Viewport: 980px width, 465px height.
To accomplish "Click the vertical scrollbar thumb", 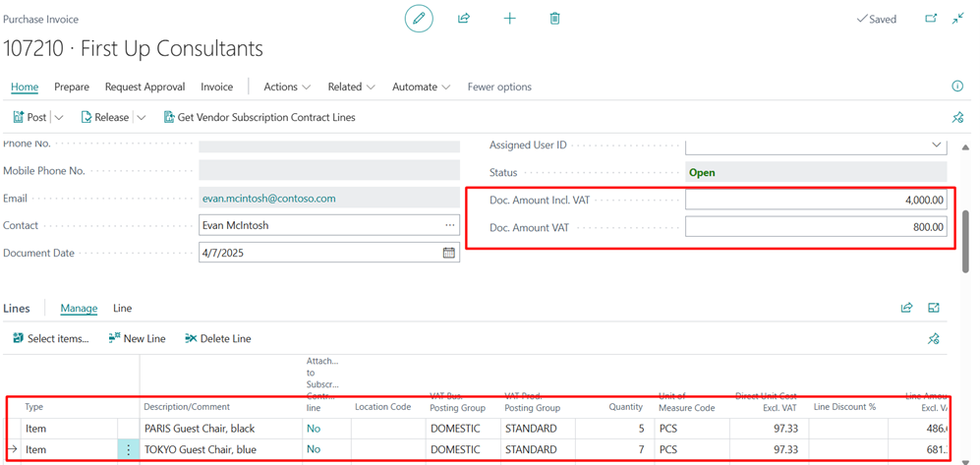I will tap(965, 241).
